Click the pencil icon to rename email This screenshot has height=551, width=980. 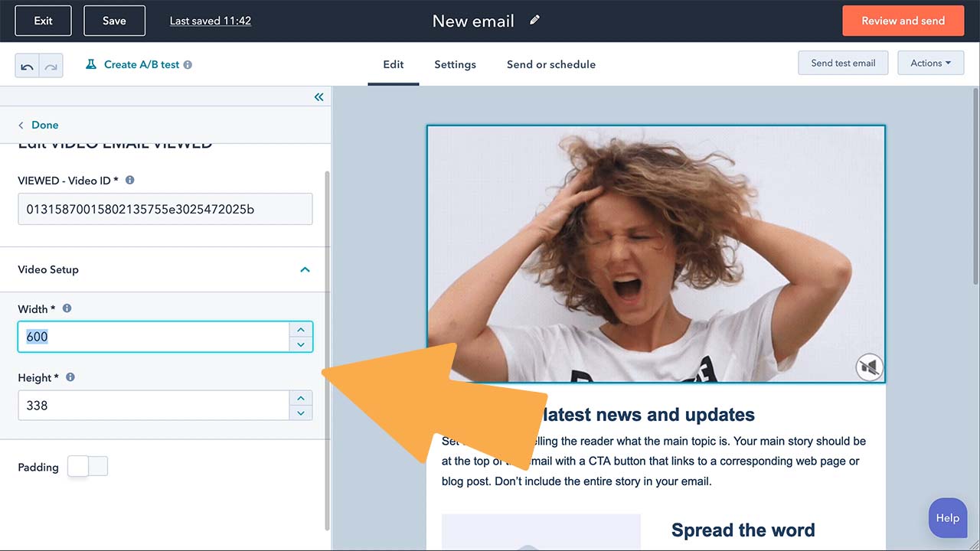point(534,21)
